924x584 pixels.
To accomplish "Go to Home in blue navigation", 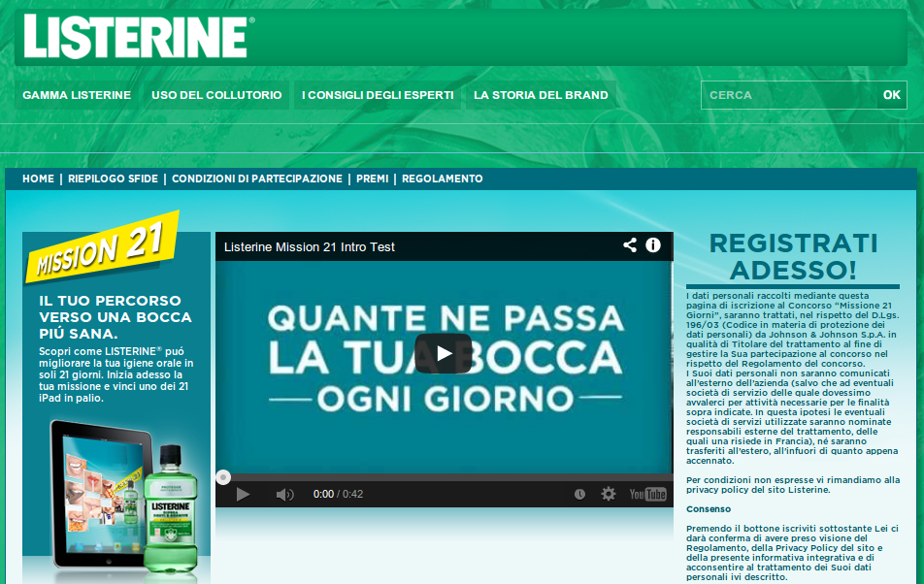I will pyautogui.click(x=38, y=178).
